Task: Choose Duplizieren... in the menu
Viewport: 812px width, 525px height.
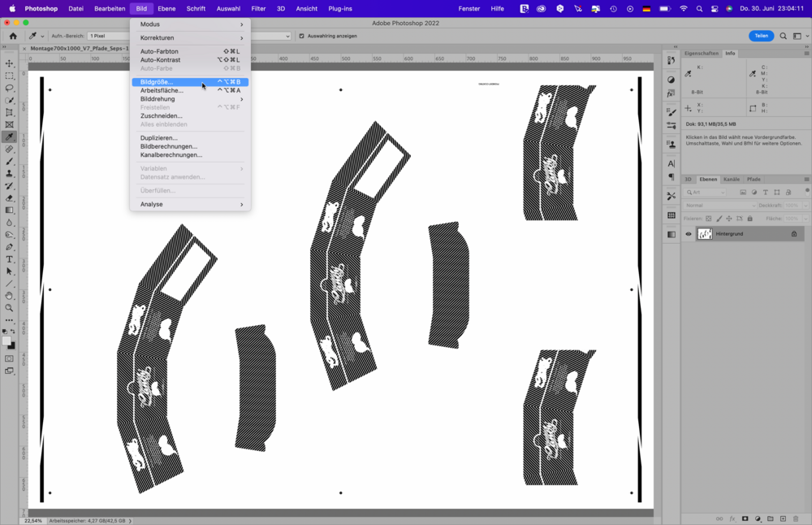Action: coord(158,138)
